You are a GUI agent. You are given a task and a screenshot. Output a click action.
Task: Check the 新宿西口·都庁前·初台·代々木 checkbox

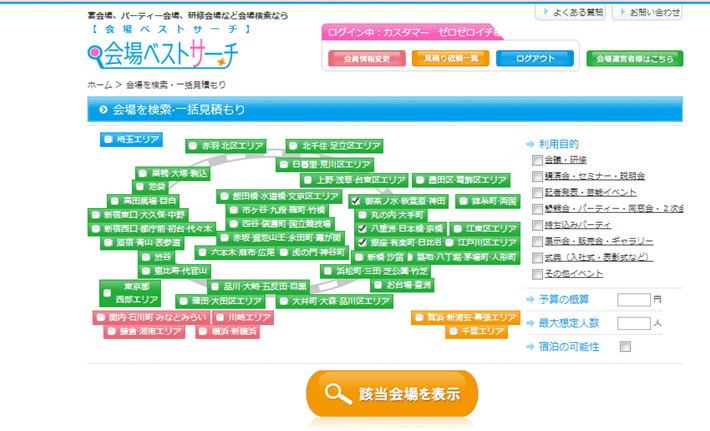pos(96,229)
